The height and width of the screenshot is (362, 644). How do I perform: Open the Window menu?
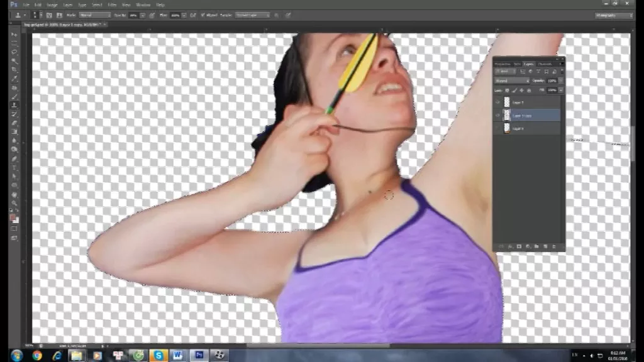(143, 5)
